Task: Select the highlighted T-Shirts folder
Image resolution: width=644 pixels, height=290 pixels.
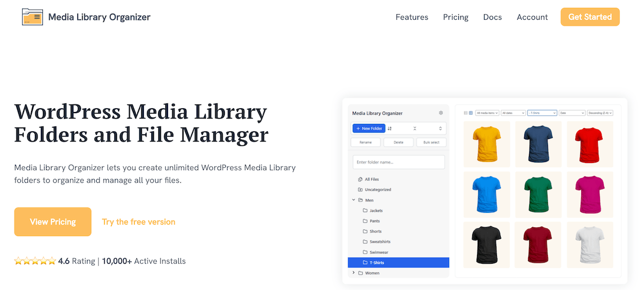Action: 399,263
